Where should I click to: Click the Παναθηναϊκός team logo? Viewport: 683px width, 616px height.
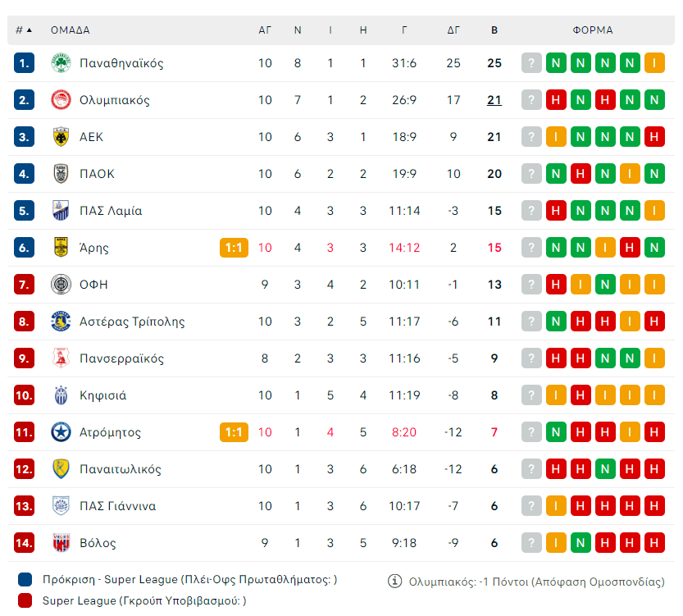pyautogui.click(x=61, y=63)
